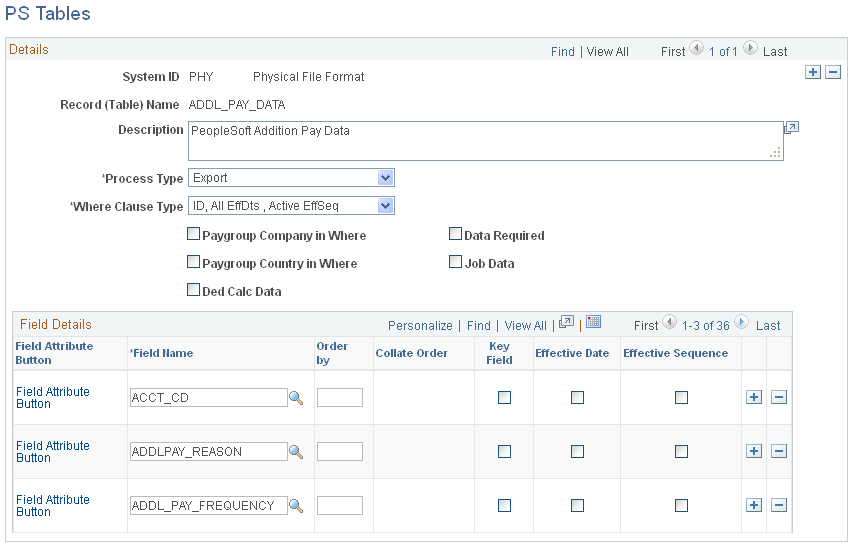Sort by Effective Date column header
This screenshot has height=547, width=853.
tap(572, 353)
